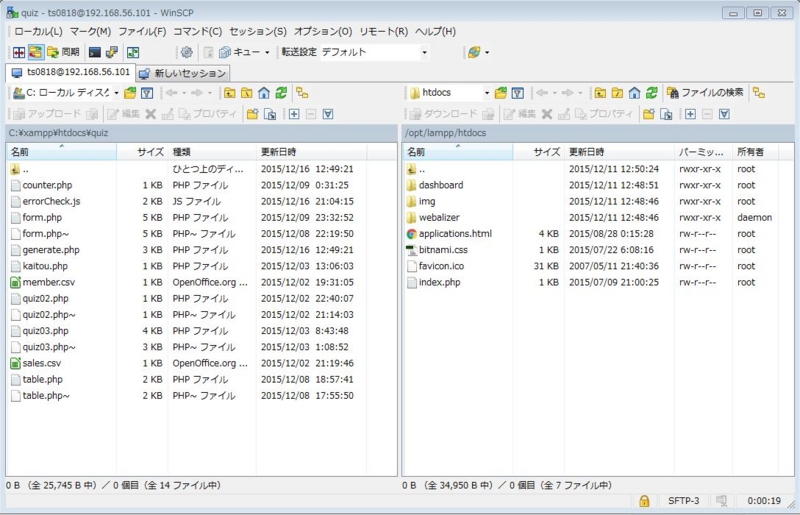Click ファイルの検索 find files button
This screenshot has height=515, width=800.
(706, 93)
